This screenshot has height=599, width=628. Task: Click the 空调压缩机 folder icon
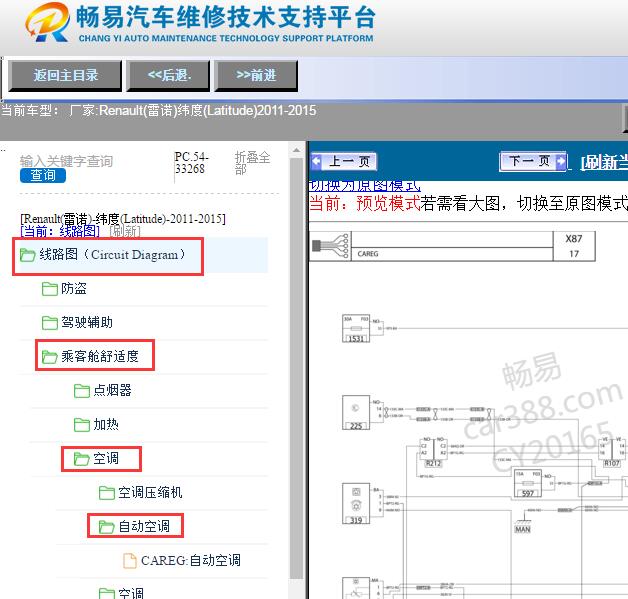click(107, 492)
